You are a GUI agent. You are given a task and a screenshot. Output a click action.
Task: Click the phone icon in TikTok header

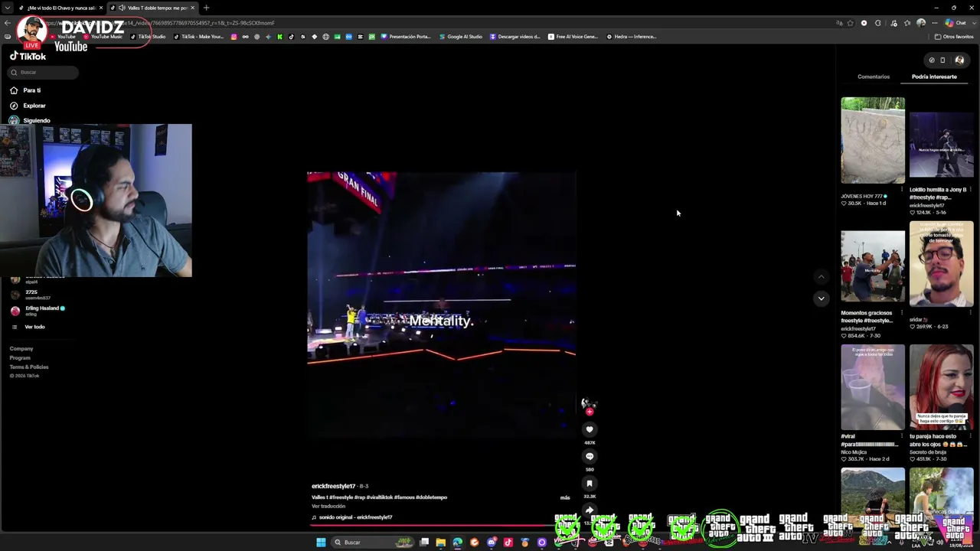[x=942, y=60]
